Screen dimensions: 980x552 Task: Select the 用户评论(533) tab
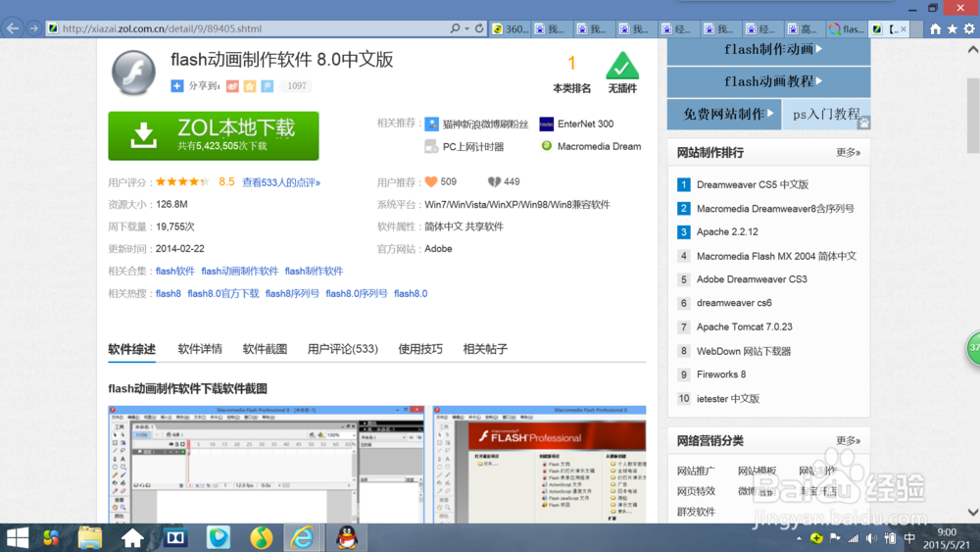tap(342, 349)
